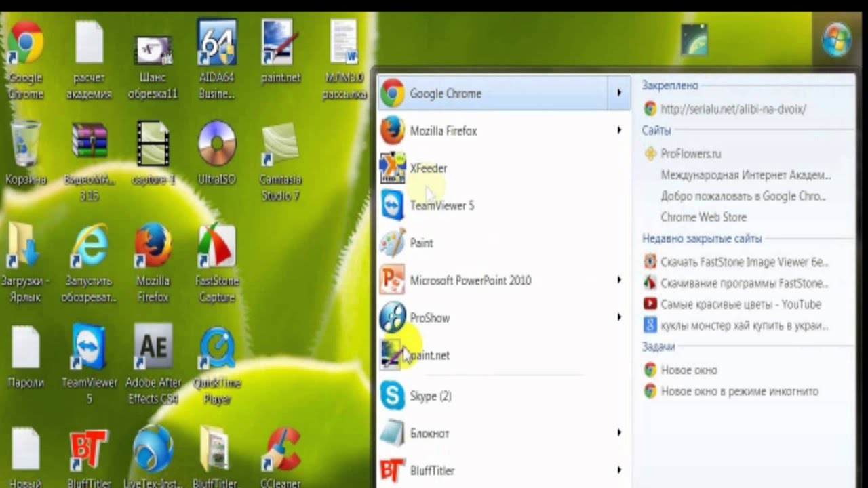Click the Windows Start orb button
868x488 pixels.
pos(837,39)
